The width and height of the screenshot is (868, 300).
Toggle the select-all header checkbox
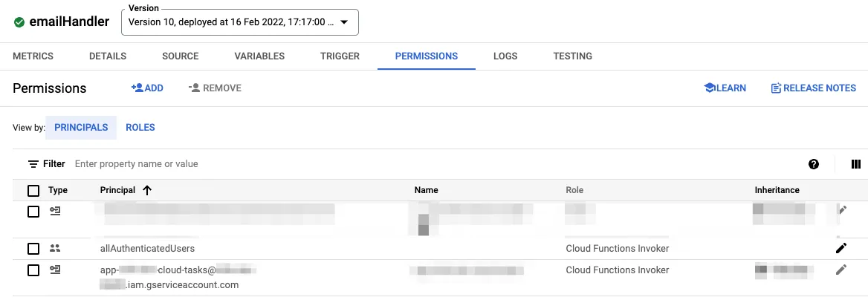33,190
